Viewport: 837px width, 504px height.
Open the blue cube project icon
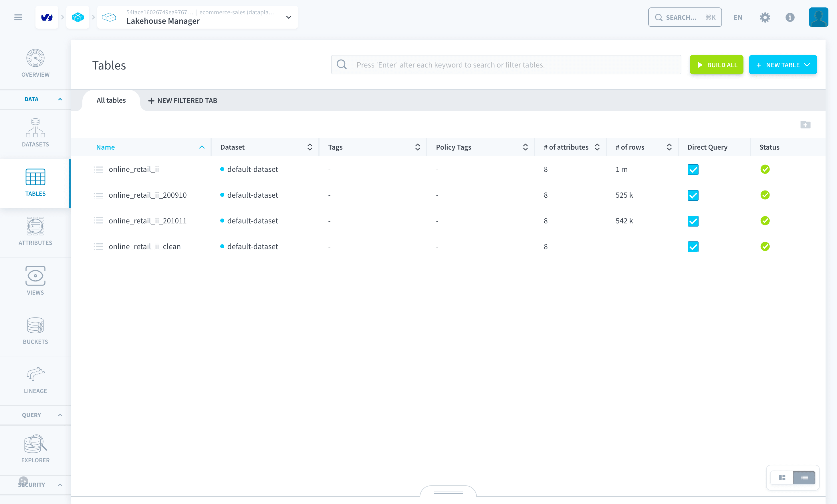(78, 17)
